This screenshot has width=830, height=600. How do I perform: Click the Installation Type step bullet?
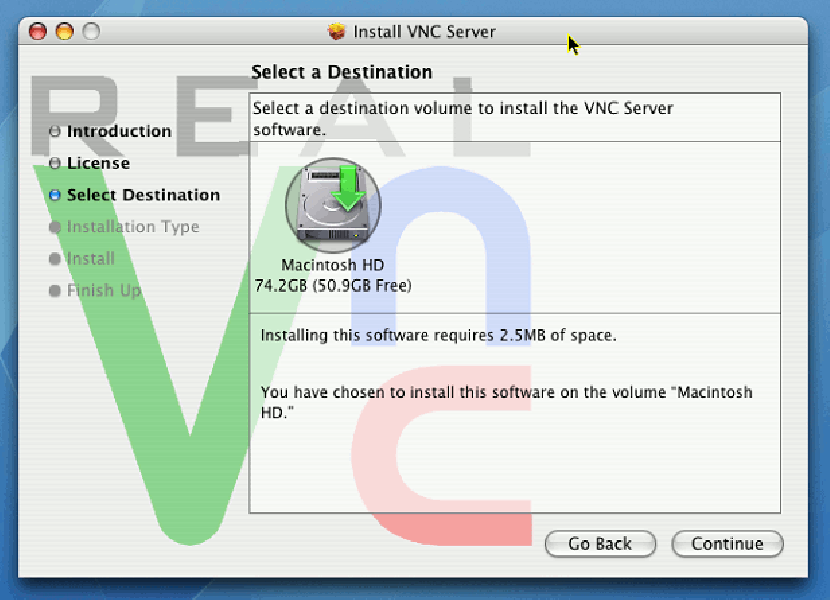tap(55, 227)
